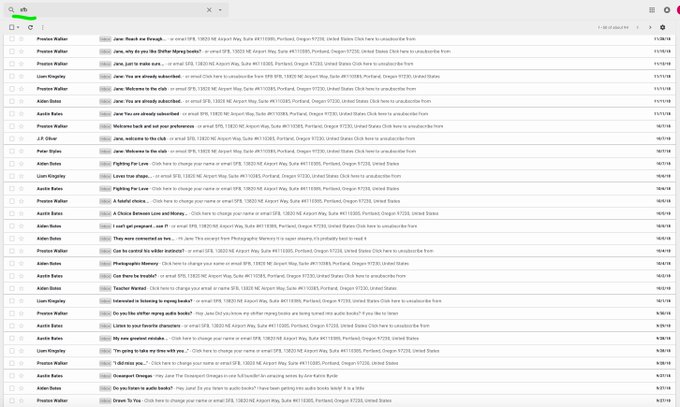Star the 'Teacher Wanted' email
Image resolution: width=680 pixels, height=407 pixels.
tap(21, 288)
